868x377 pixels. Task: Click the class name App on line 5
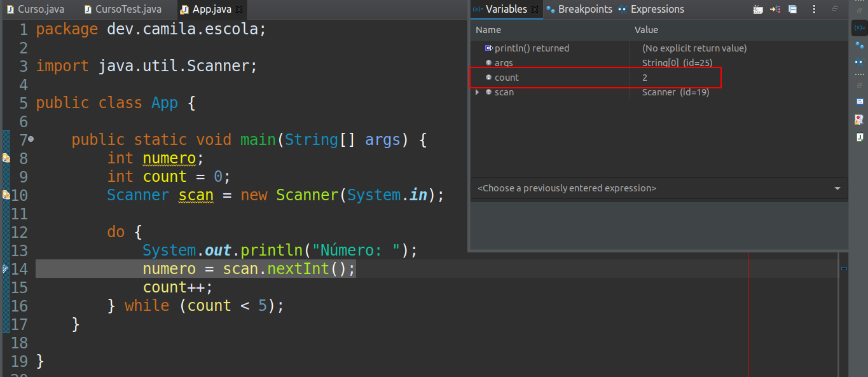tap(164, 103)
